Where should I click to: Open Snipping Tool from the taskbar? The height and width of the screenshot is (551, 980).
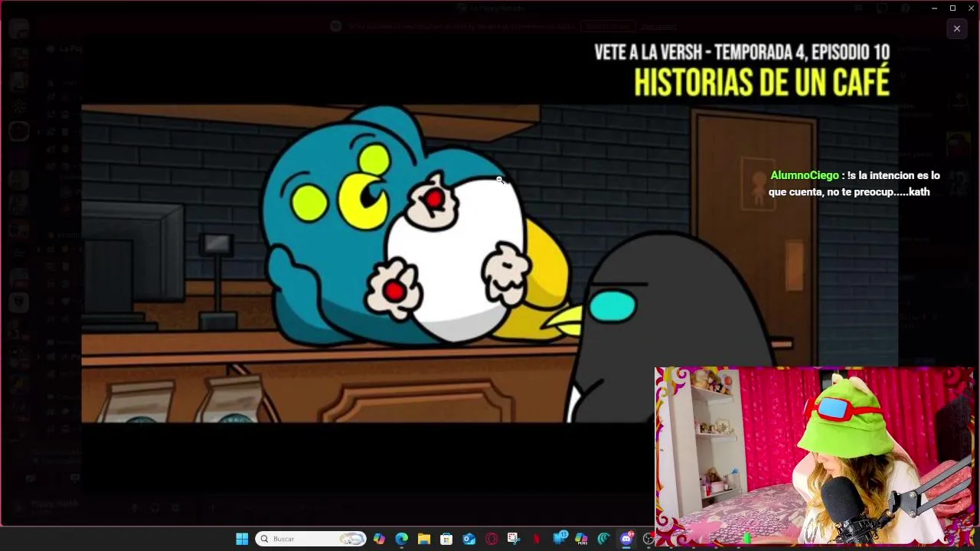514,539
